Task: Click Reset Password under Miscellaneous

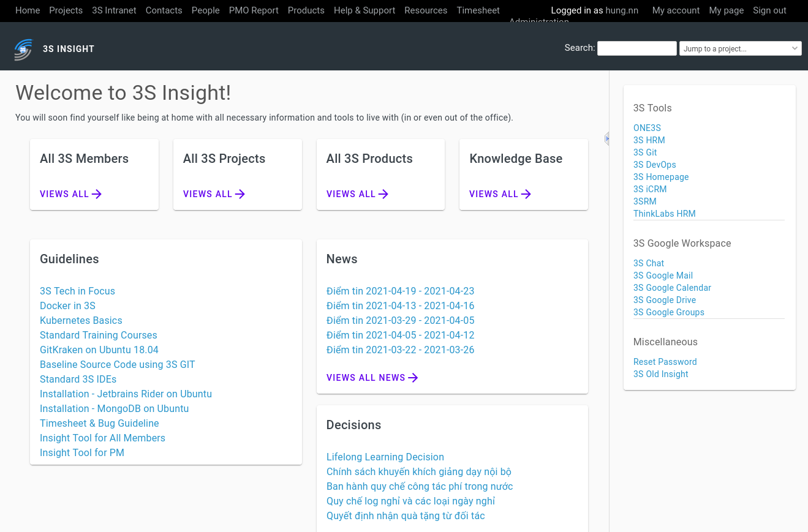Action: tap(665, 362)
